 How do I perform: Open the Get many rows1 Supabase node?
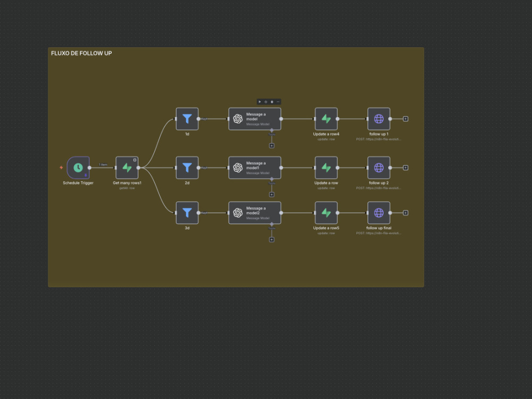coord(127,168)
